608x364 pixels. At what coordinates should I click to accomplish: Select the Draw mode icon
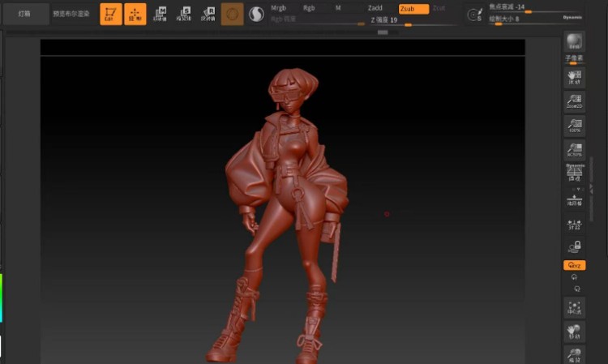[x=135, y=14]
